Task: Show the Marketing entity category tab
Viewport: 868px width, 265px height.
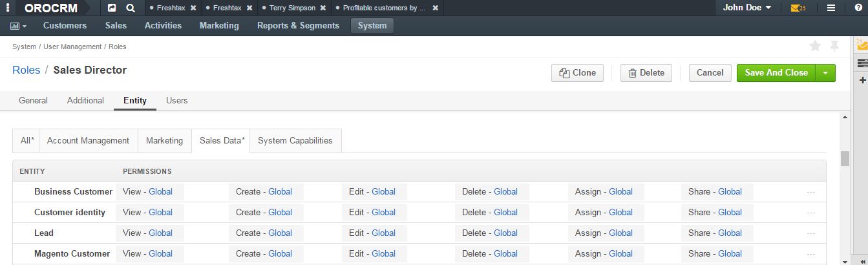Action: (164, 141)
